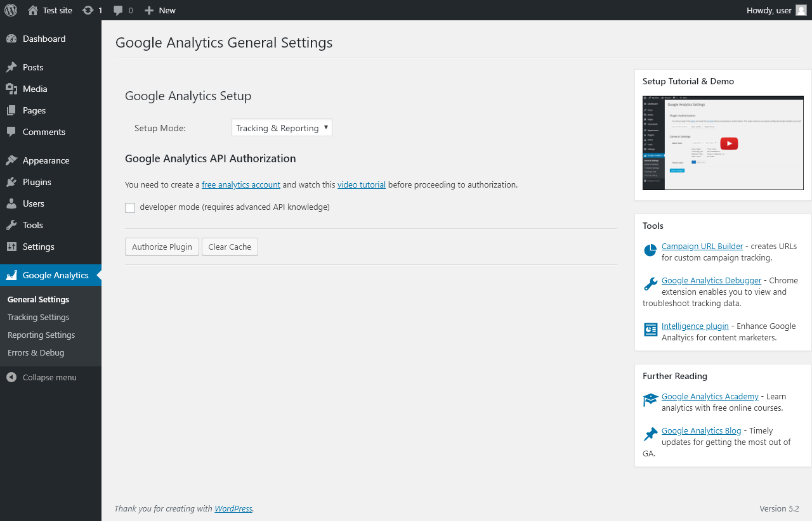The height and width of the screenshot is (521, 812).
Task: Click the Comments bubble icon in sidebar
Action: click(x=11, y=132)
